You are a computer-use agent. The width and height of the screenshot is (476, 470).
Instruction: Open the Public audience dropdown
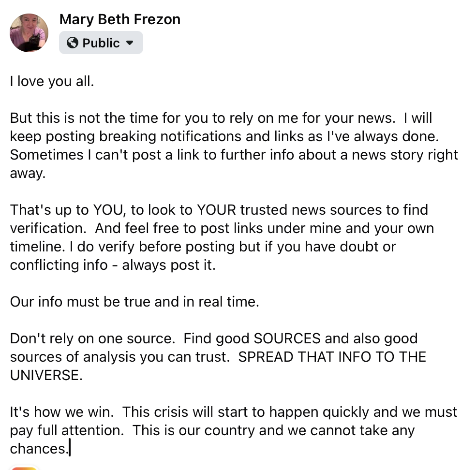click(x=101, y=43)
